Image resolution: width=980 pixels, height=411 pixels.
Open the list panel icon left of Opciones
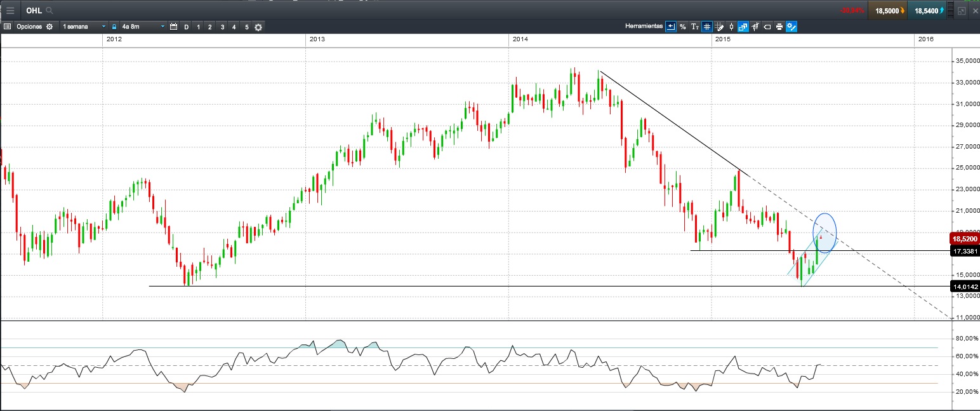click(x=8, y=27)
